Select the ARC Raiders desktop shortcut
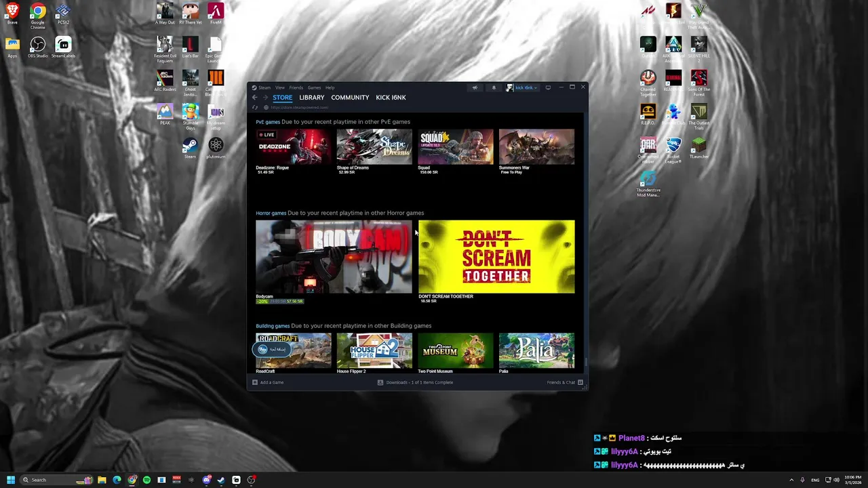868x488 pixels. coord(165,81)
